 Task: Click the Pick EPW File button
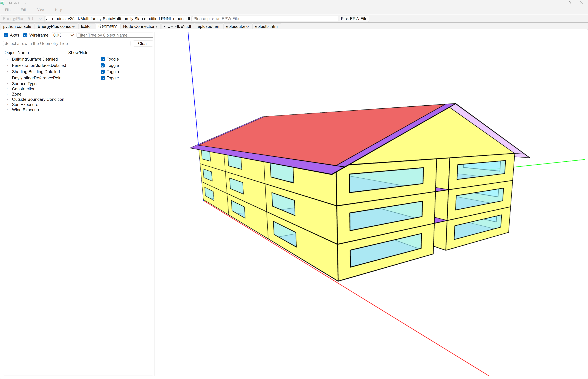click(x=354, y=19)
